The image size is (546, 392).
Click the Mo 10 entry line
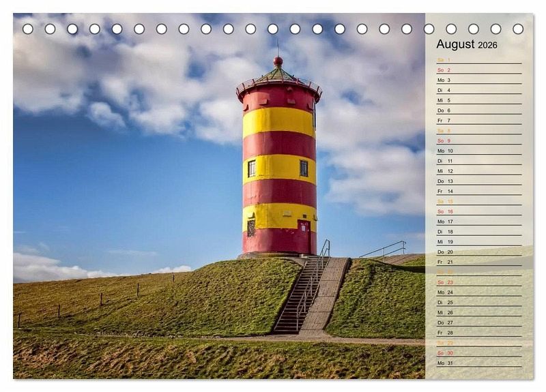click(478, 151)
